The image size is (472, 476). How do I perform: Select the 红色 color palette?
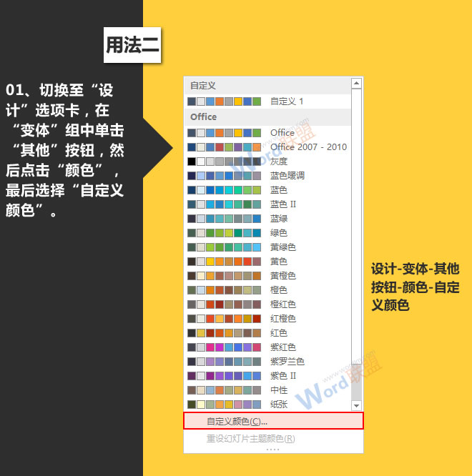pos(278,333)
